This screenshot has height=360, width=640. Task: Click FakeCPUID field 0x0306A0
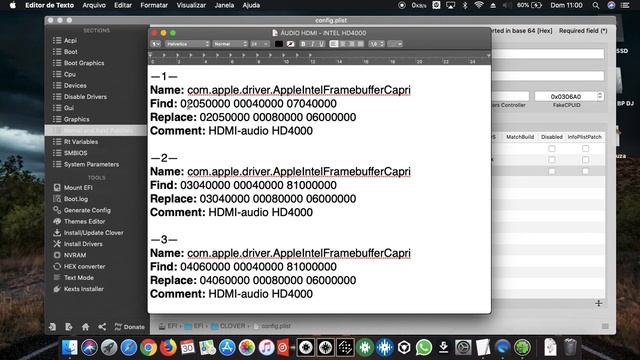tap(566, 96)
